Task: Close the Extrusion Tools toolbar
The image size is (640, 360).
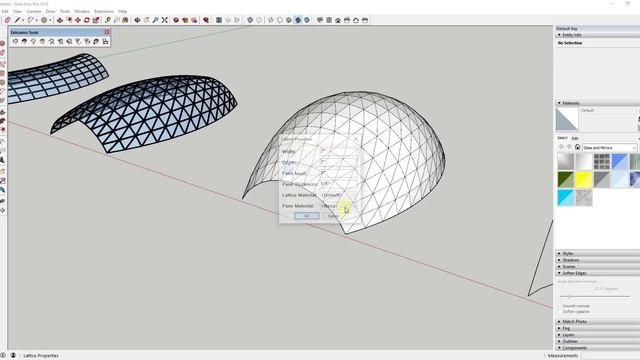Action: tap(107, 32)
